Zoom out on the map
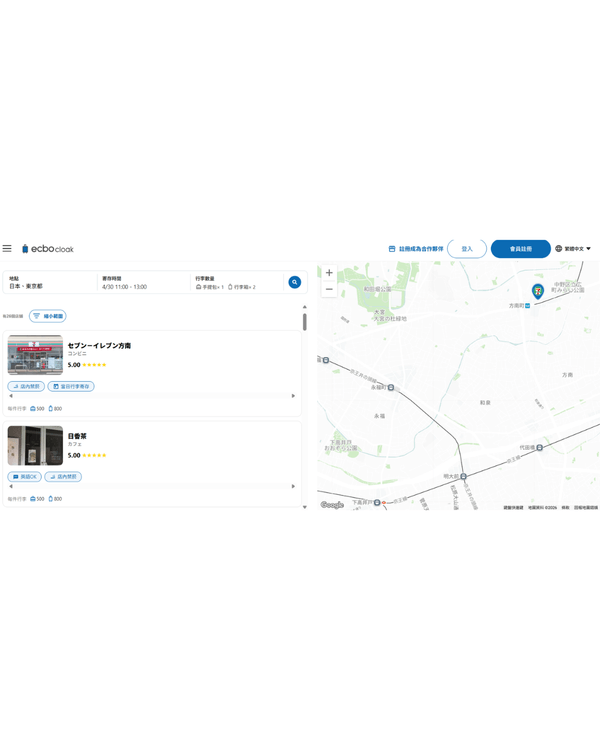 tap(329, 289)
